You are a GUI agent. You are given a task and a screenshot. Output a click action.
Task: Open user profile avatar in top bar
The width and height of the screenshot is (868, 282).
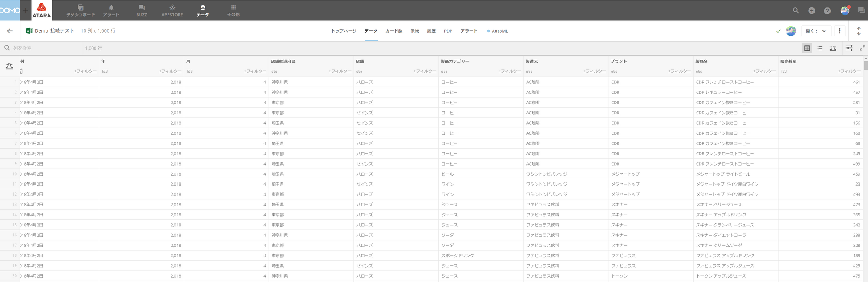845,10
